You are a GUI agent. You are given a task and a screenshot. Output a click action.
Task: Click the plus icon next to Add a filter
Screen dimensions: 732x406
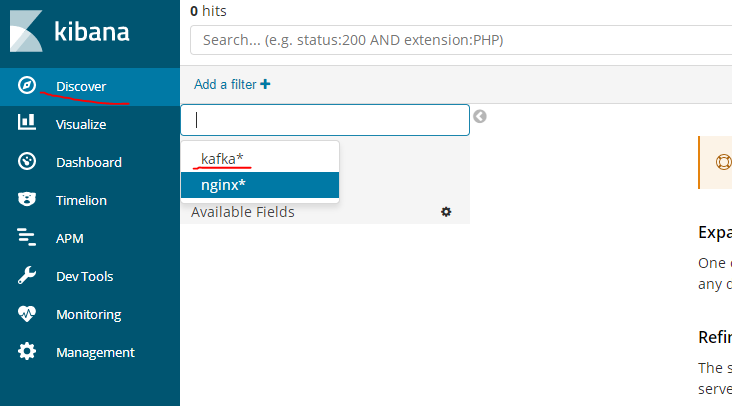tap(265, 84)
